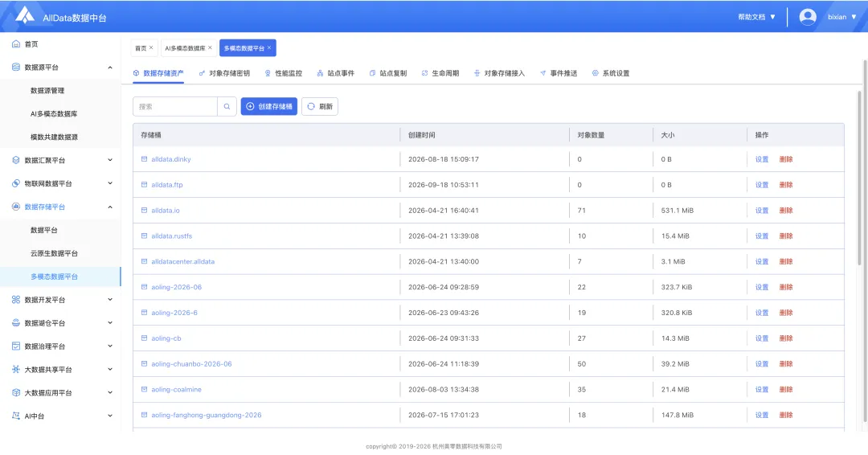868x455 pixels.
Task: Collapse the 数据存储平台 menu chevron
Action: point(109,207)
